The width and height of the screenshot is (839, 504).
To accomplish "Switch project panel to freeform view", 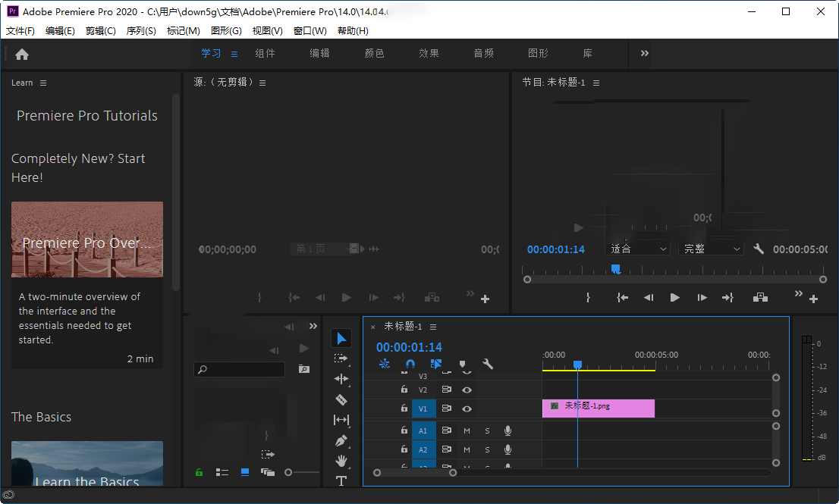I will 268,472.
